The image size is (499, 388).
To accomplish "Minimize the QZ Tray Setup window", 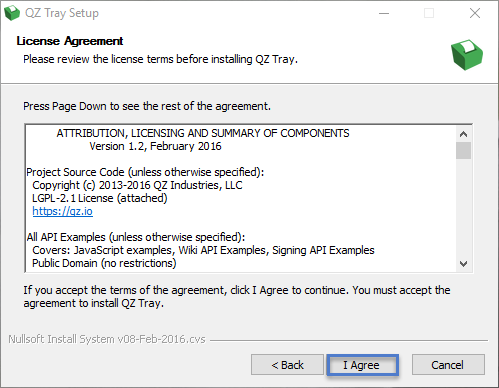I will click(x=384, y=13).
